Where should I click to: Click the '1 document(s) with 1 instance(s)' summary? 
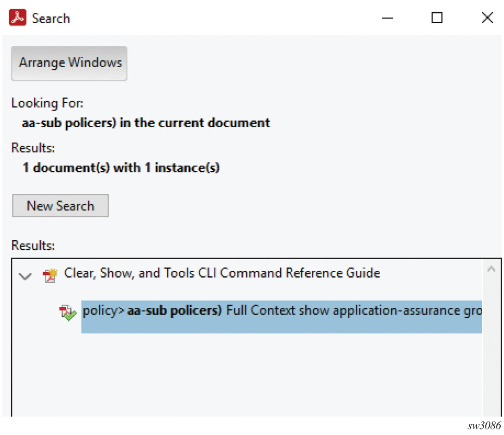coord(121,168)
